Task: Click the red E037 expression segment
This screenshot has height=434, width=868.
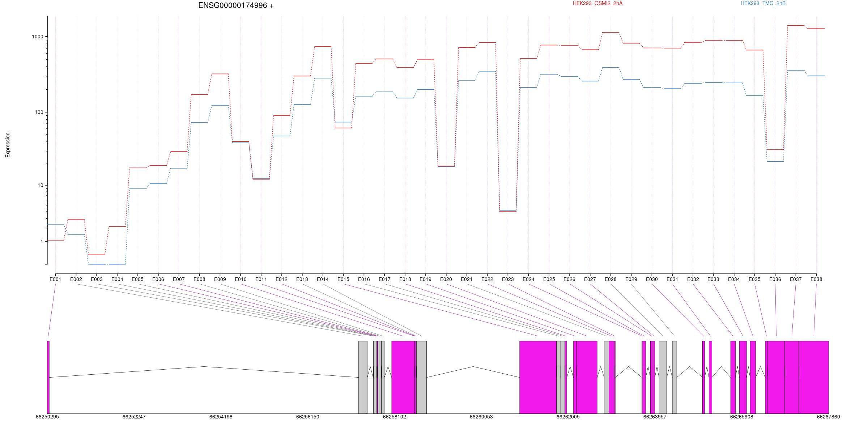Action: click(796, 26)
